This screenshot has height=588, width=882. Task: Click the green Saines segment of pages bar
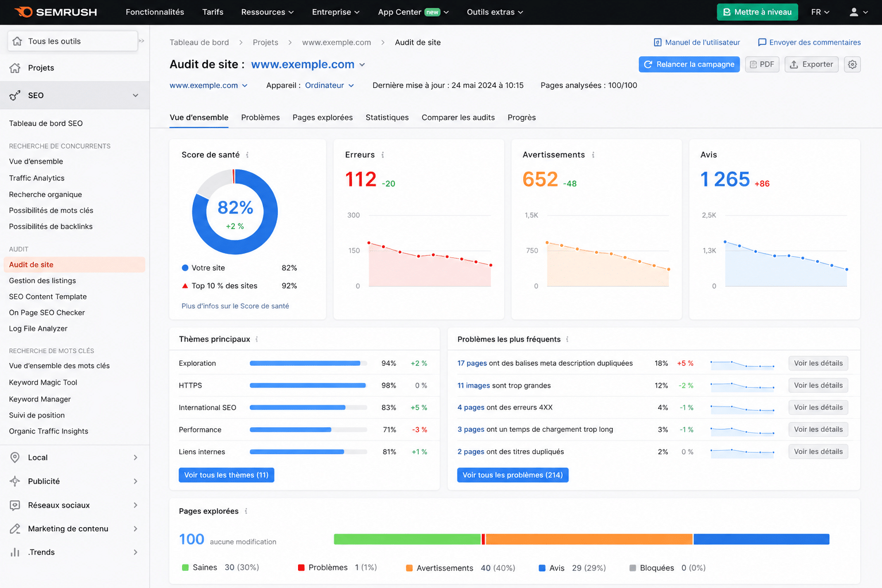coord(407,539)
